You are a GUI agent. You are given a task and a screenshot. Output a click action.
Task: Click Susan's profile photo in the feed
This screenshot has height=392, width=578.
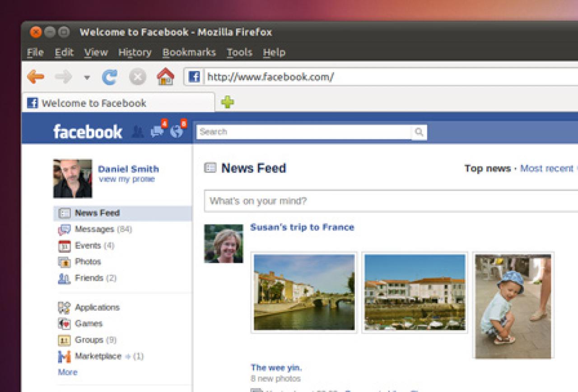[224, 243]
